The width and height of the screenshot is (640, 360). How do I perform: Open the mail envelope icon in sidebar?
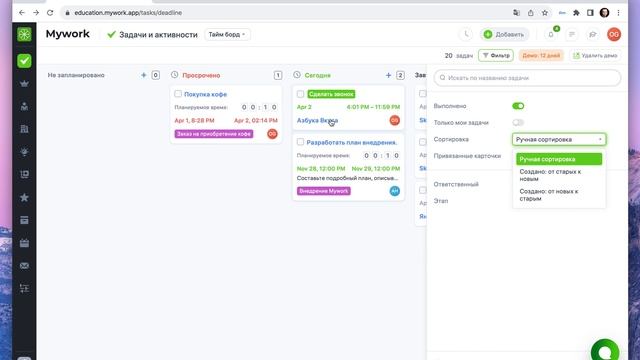click(x=24, y=266)
